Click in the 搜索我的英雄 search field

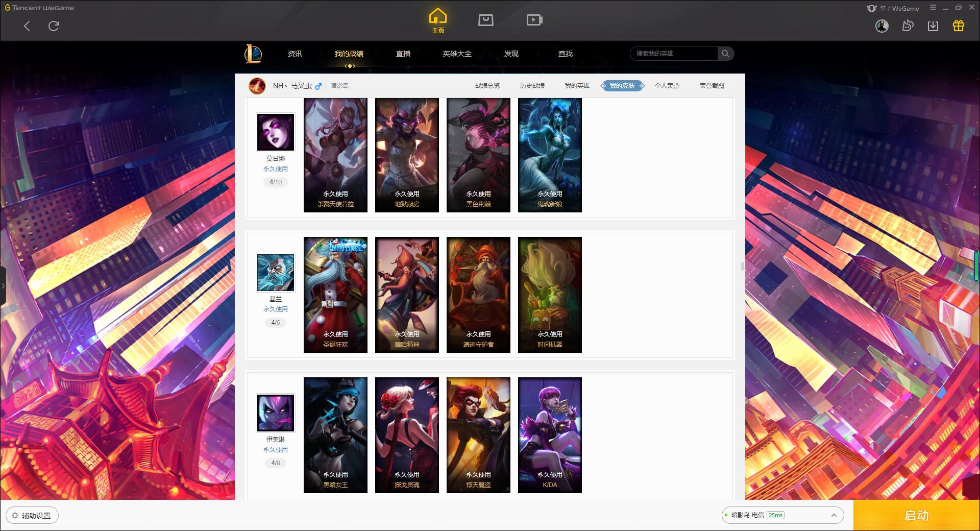674,54
